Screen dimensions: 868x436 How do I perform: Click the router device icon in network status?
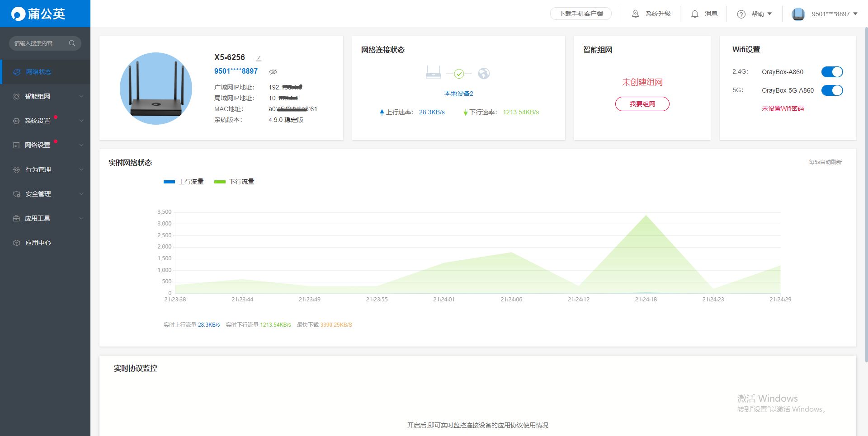[433, 72]
